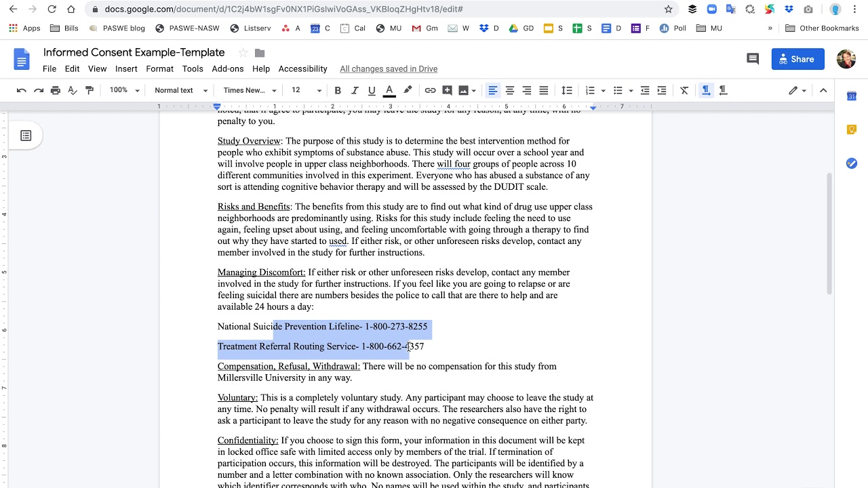Open the Normal text styles dropdown

[x=180, y=90]
